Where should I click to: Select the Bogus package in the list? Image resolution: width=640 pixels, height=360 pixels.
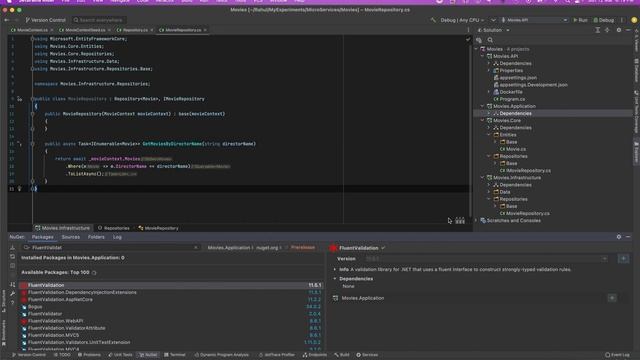(x=171, y=307)
